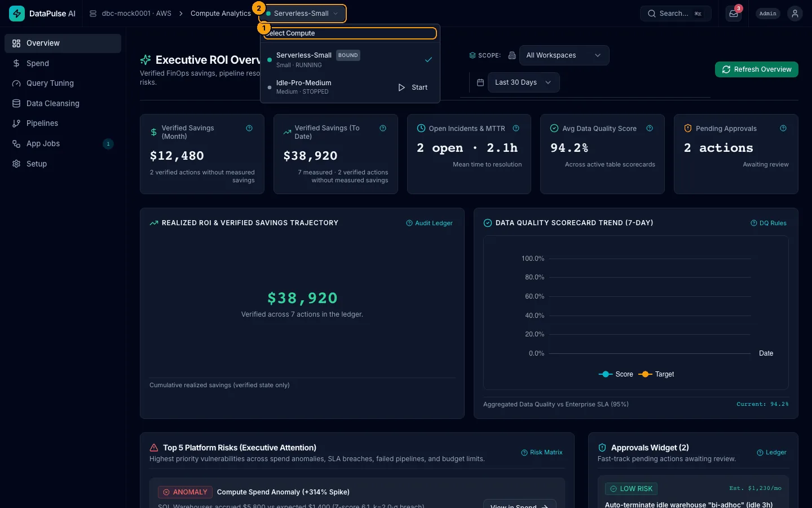Open the user profile avatar icon

point(795,14)
